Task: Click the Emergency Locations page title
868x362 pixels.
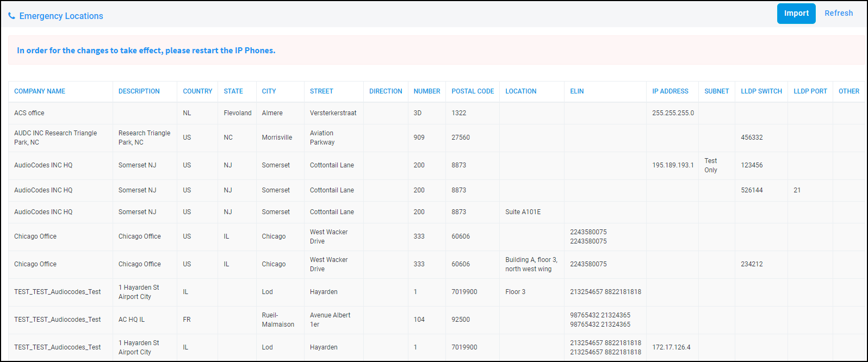Action: coord(61,16)
